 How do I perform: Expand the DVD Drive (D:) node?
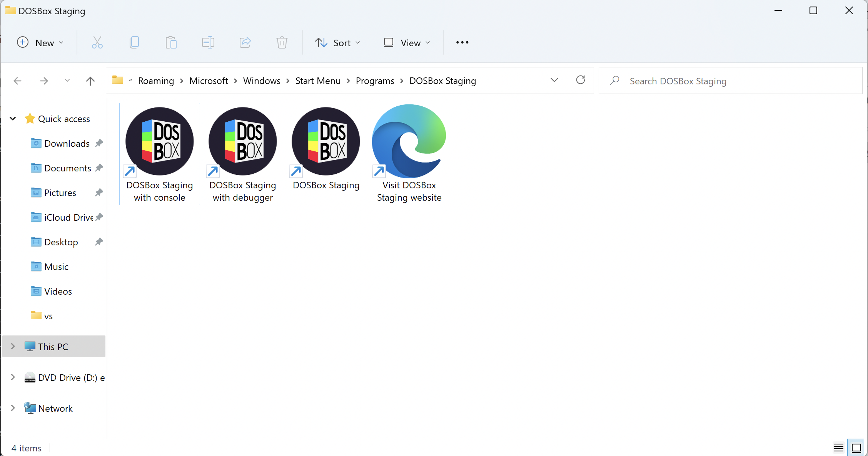click(x=13, y=377)
